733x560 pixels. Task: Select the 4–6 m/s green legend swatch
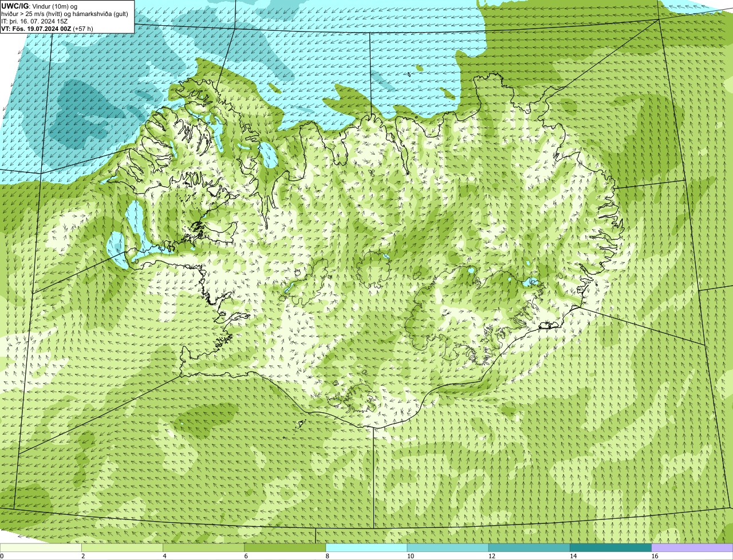click(204, 548)
